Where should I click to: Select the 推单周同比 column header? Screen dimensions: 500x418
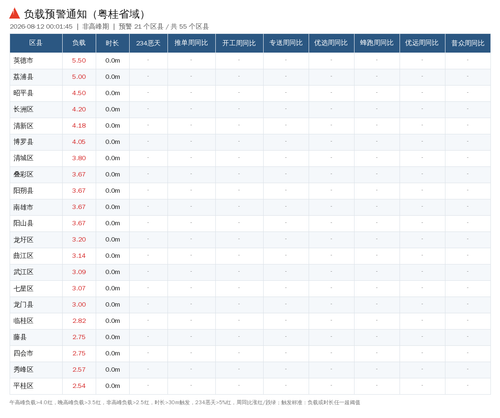(191, 43)
